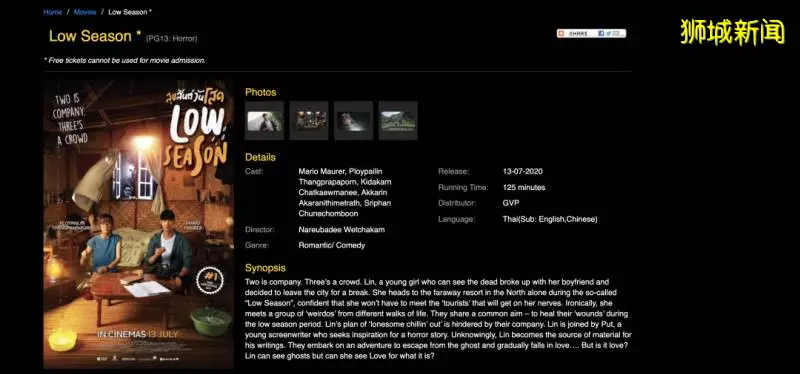Click the Low Season movie poster

click(x=138, y=224)
